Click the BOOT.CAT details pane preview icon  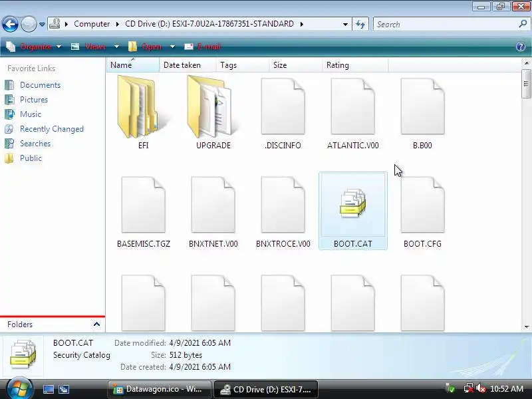(23, 354)
